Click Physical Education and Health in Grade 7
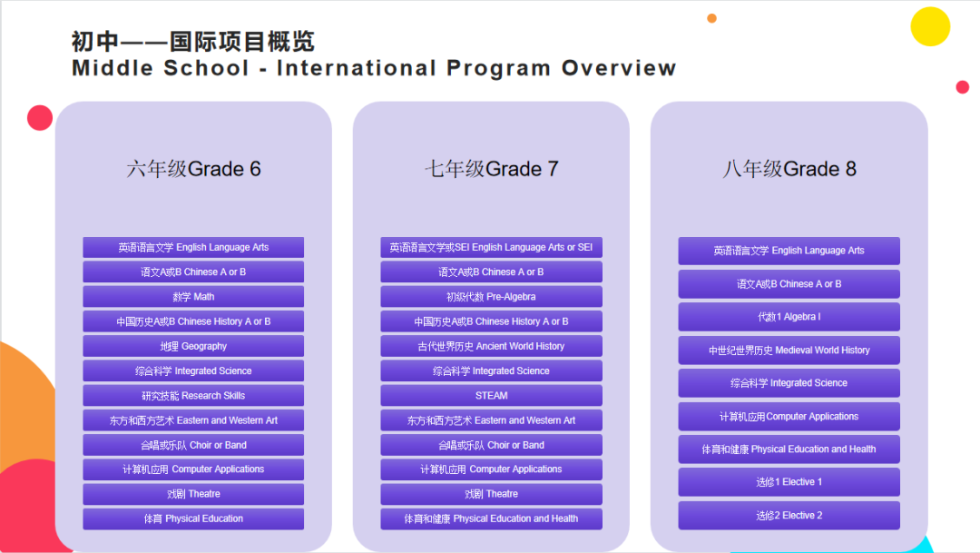 coord(491,518)
